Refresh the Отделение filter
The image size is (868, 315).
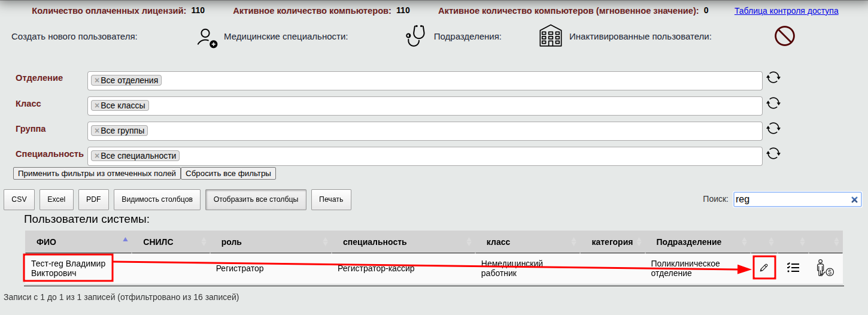773,78
